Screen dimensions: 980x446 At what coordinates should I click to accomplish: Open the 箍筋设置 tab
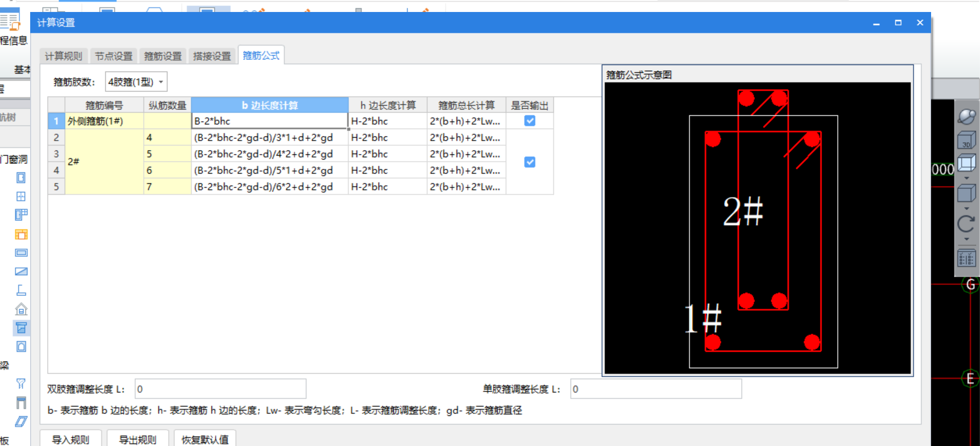[163, 56]
